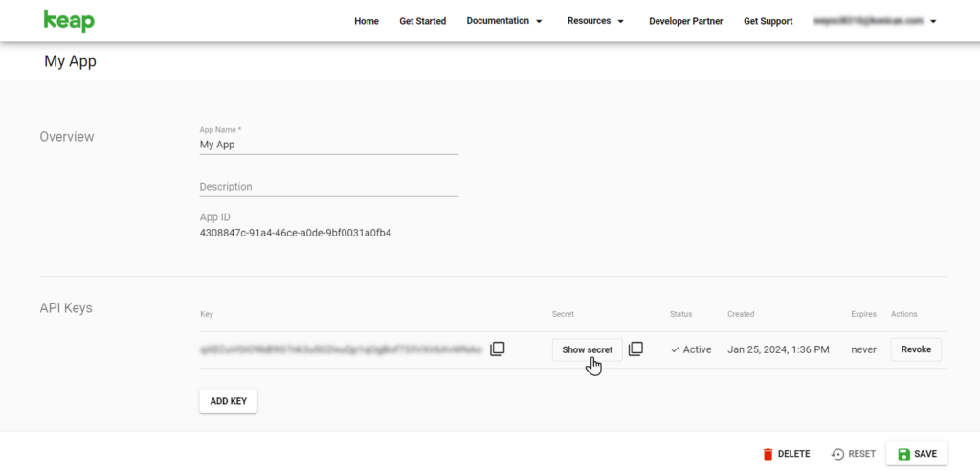Select the App ID value text
Screen dimensions: 980x473
click(295, 233)
